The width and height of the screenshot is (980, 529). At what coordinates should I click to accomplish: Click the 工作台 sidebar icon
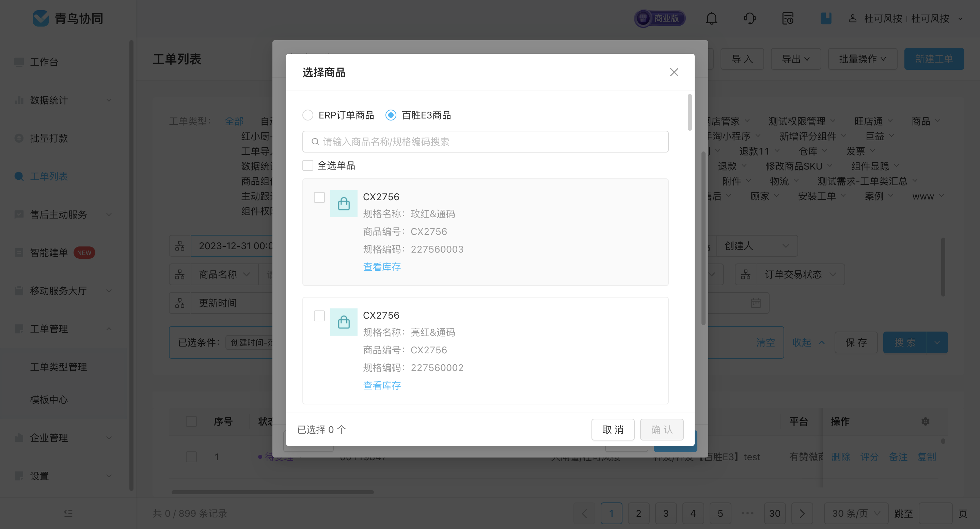click(x=19, y=62)
